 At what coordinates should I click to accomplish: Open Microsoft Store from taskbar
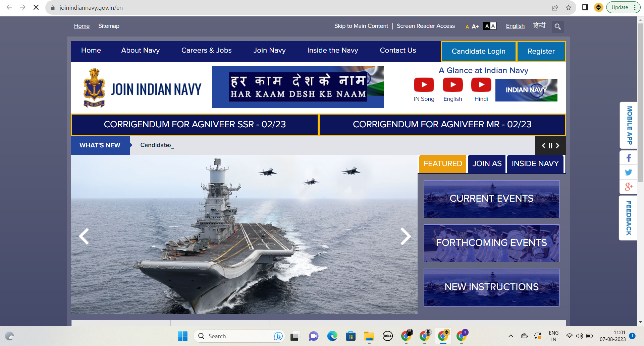[351, 336]
